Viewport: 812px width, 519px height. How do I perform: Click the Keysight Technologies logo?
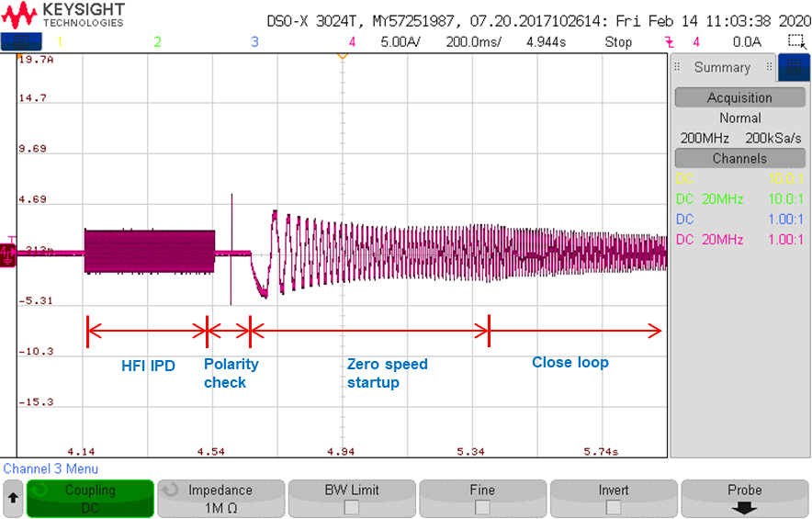(x=63, y=15)
